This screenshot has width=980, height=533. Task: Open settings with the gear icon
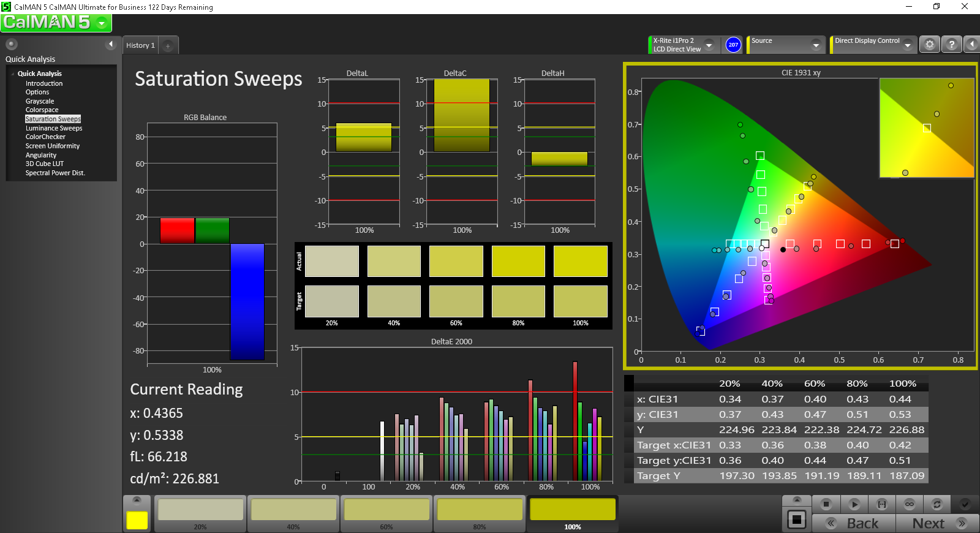coord(929,45)
